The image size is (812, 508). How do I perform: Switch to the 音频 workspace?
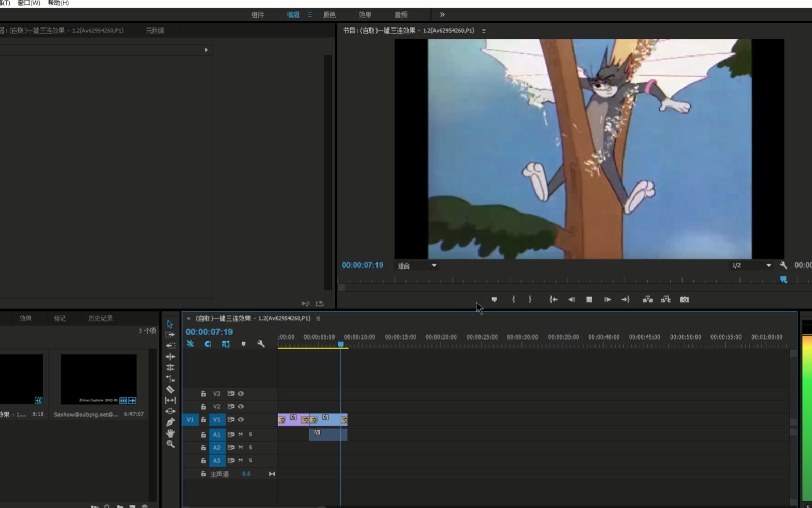click(x=401, y=15)
